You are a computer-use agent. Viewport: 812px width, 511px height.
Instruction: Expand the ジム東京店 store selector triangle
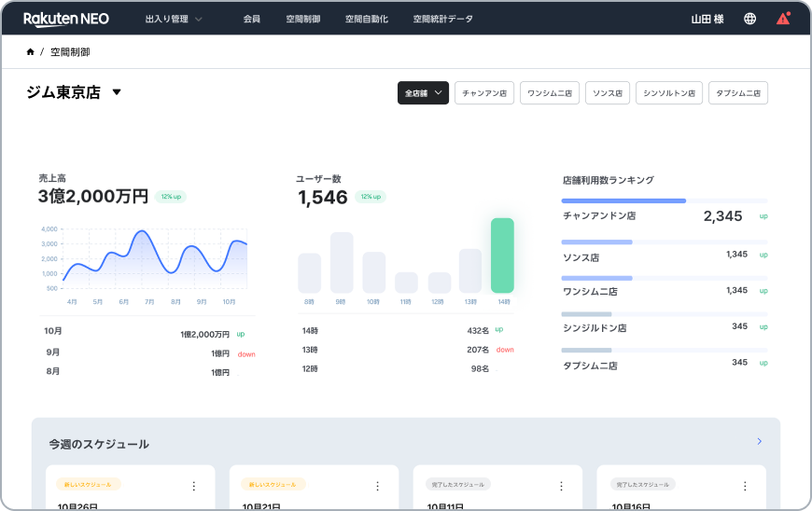pos(117,92)
